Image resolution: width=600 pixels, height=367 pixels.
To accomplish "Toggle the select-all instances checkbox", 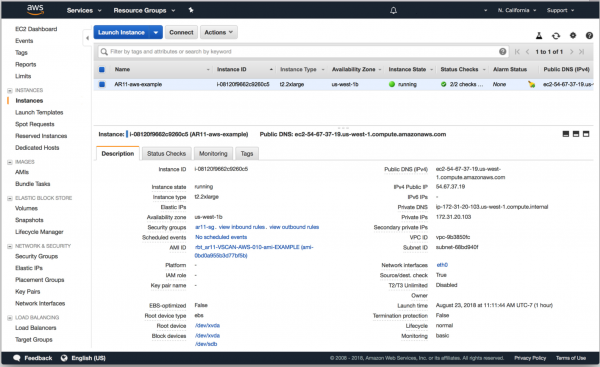I will coord(102,70).
